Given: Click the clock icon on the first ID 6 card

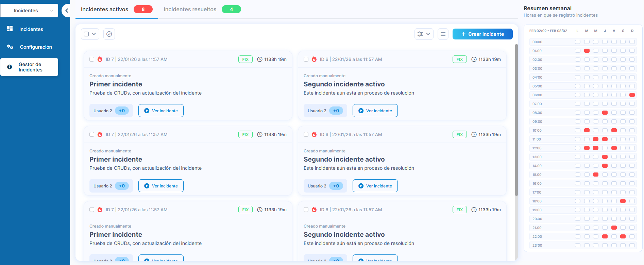Looking at the screenshot, I should click(474, 59).
